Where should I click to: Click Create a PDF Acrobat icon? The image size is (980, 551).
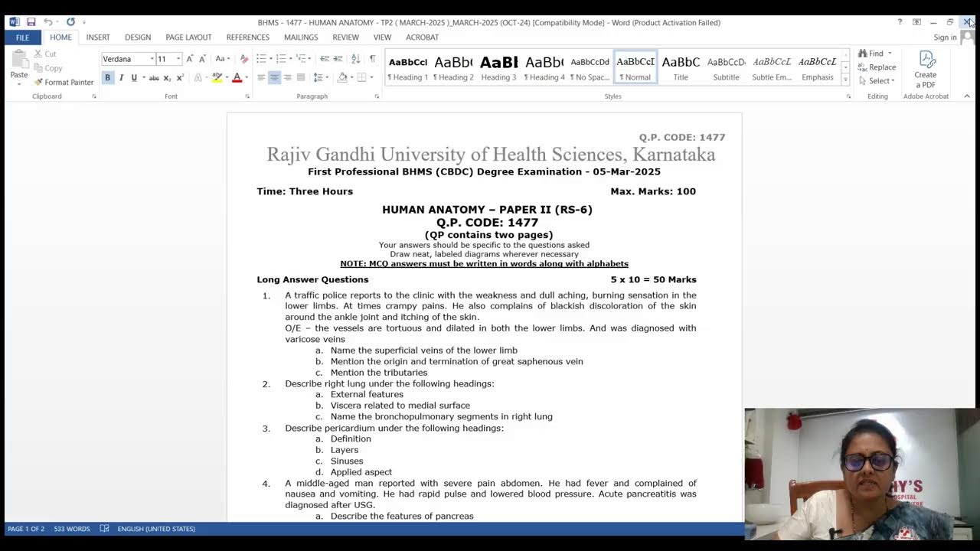(x=926, y=69)
